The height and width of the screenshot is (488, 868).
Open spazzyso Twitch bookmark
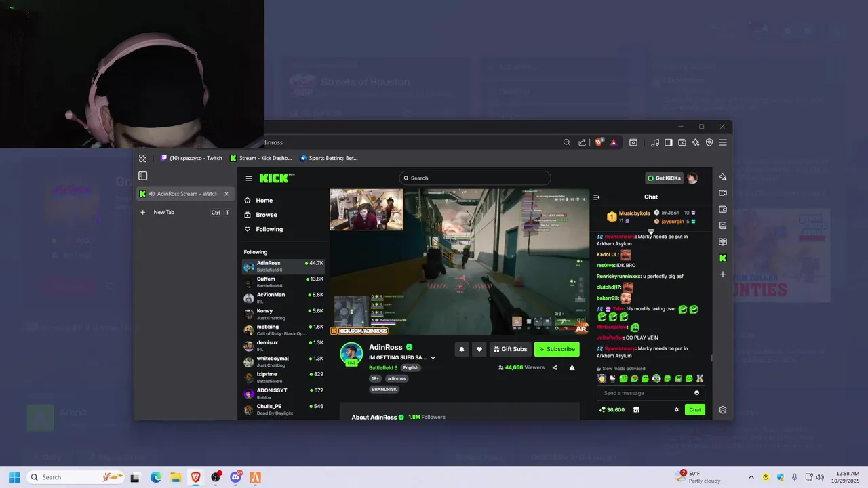(x=191, y=158)
